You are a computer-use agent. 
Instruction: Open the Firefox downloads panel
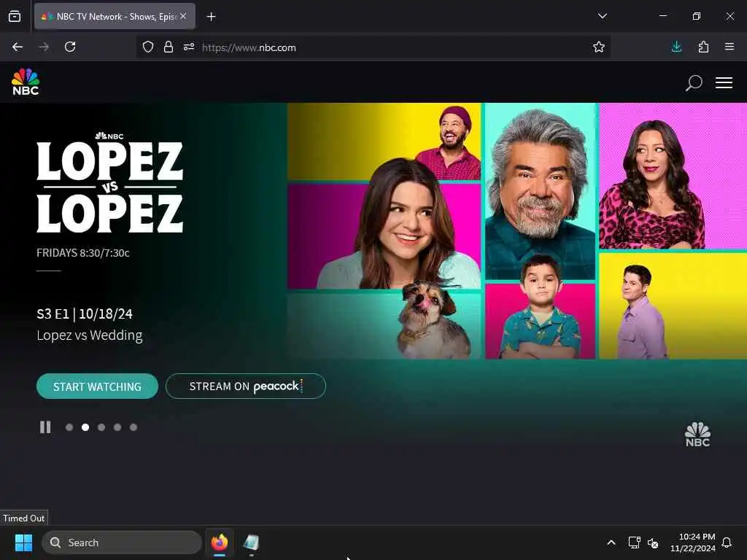676,47
